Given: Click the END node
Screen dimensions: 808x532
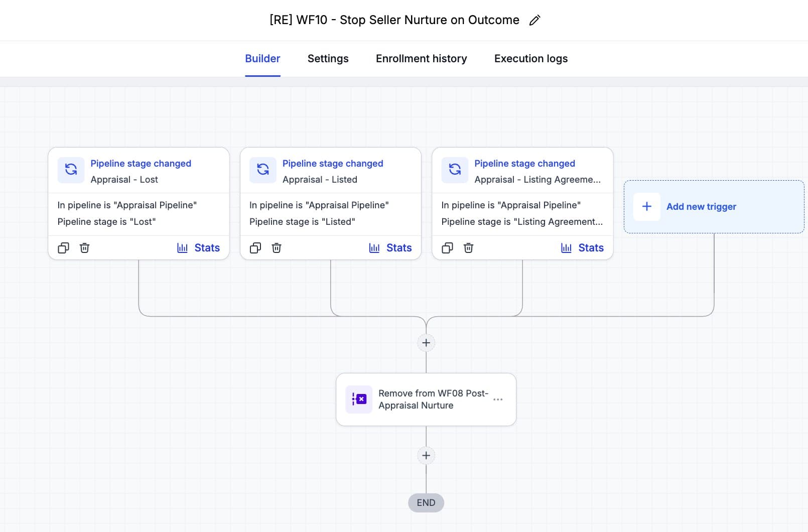Looking at the screenshot, I should (426, 503).
